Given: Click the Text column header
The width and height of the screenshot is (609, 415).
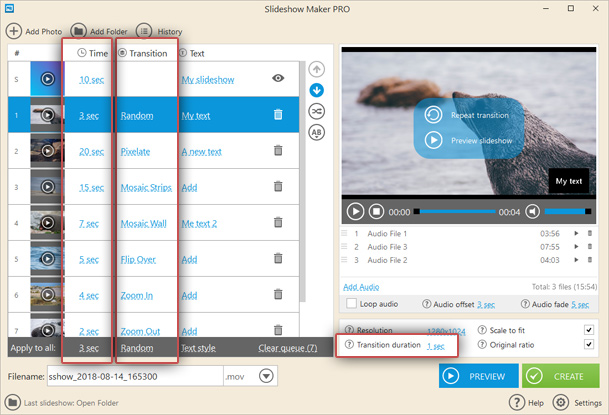Looking at the screenshot, I should pyautogui.click(x=192, y=53).
